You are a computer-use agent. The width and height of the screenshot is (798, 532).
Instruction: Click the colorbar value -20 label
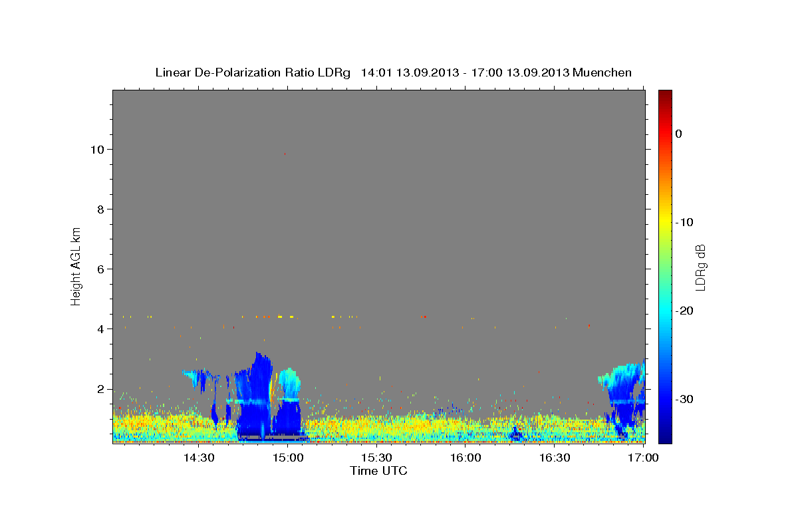pyautogui.click(x=685, y=311)
